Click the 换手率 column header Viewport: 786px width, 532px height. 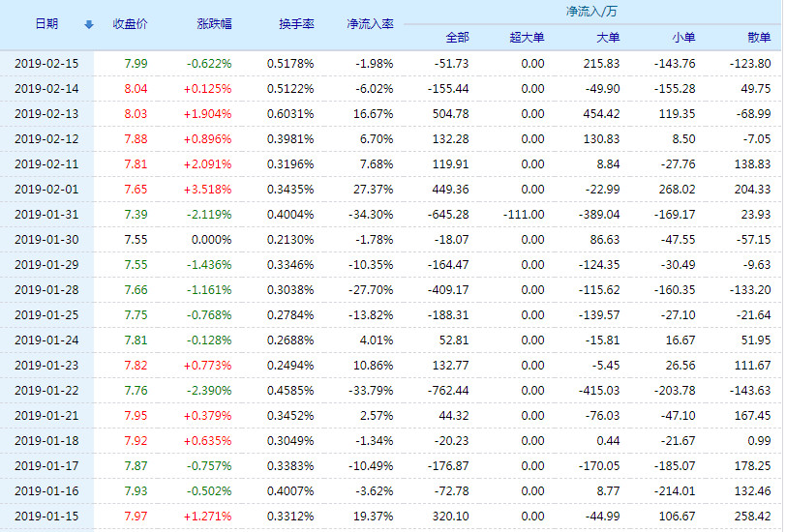(293, 23)
